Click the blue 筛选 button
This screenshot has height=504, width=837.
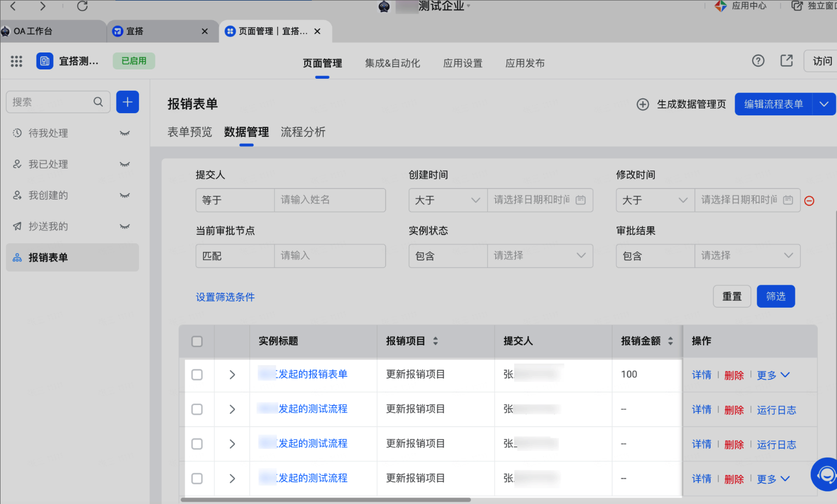pos(776,296)
